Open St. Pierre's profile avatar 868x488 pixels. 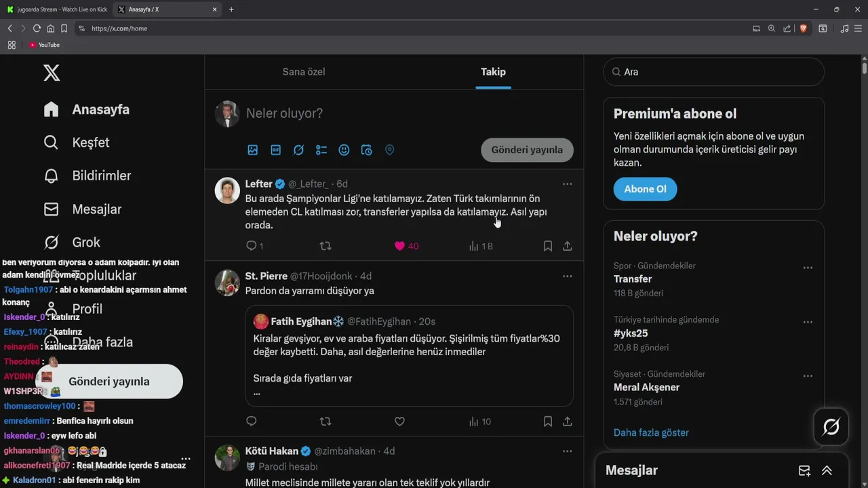point(227,283)
